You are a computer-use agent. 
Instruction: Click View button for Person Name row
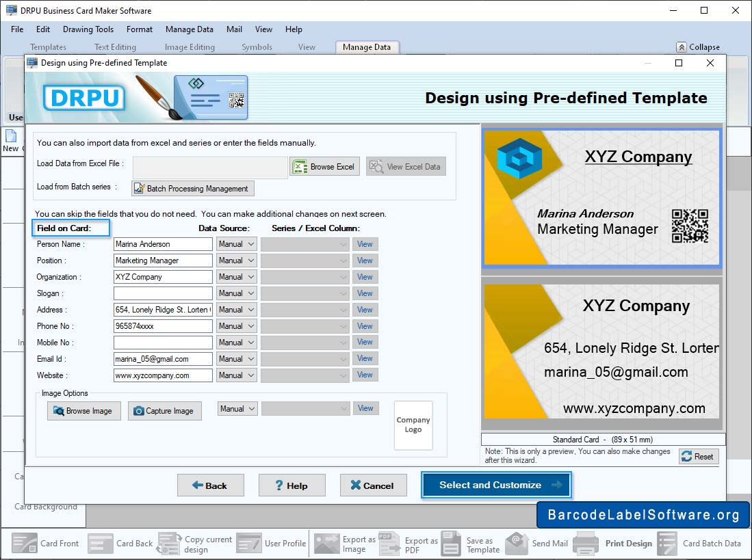365,244
